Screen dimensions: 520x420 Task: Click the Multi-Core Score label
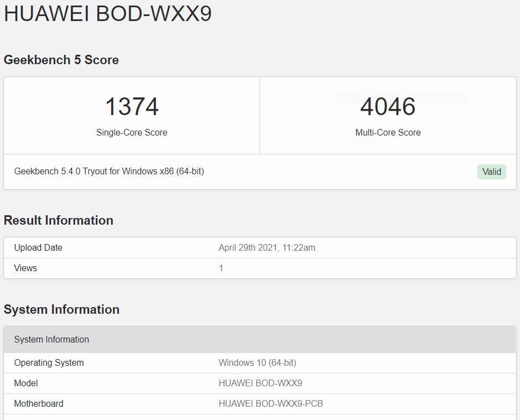point(388,132)
